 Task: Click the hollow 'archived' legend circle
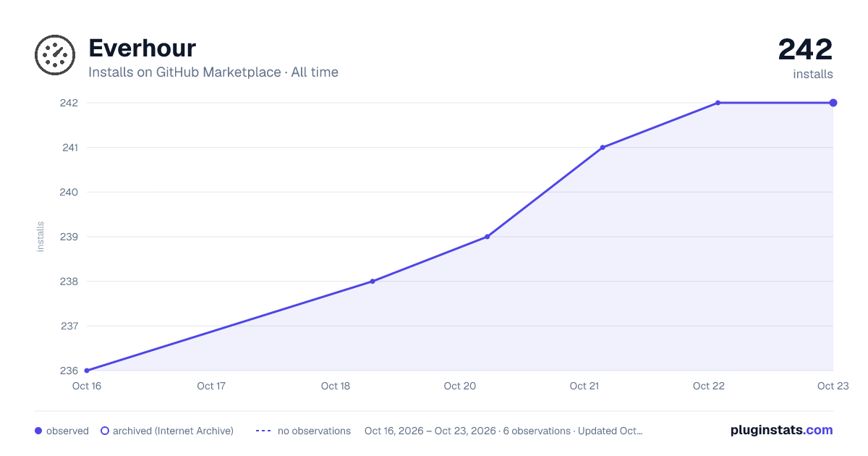(x=105, y=431)
